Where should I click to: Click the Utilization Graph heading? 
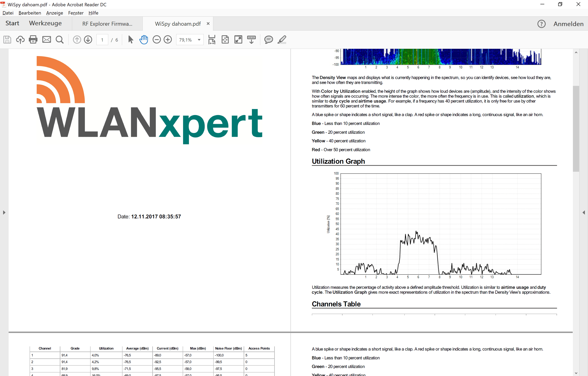[338, 161]
